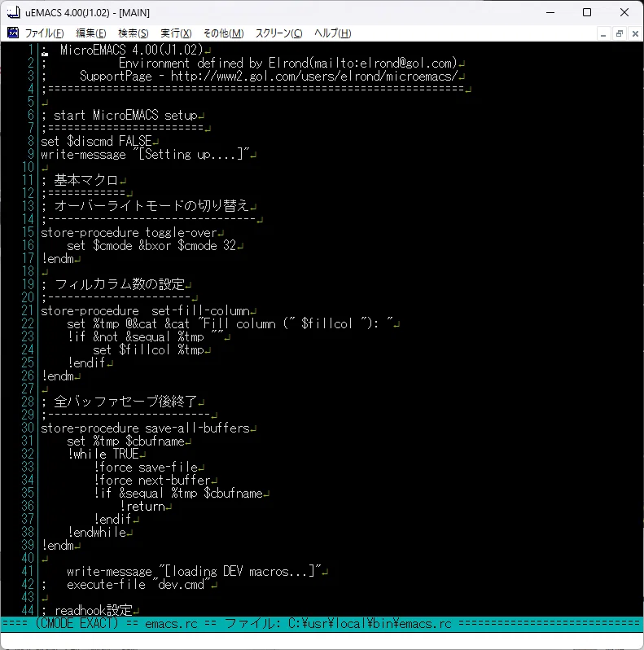Click the '!force next-buffer' line
Image resolution: width=644 pixels, height=650 pixels.
coord(151,480)
